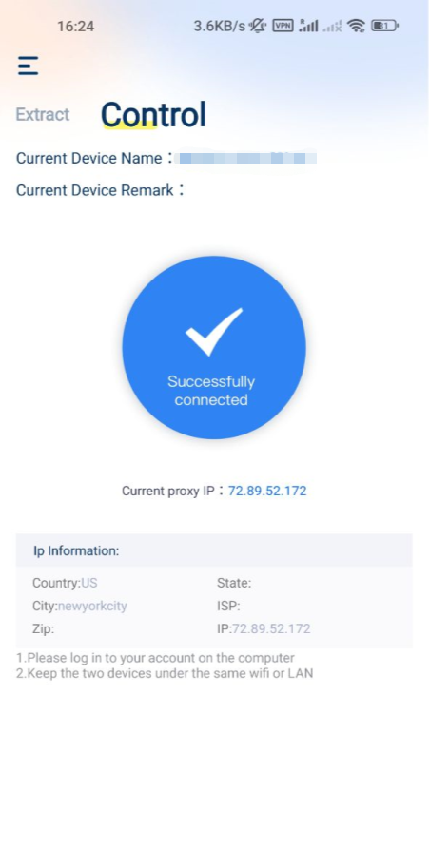The width and height of the screenshot is (430, 868).
Task: Click the 3.6KB/s network speed indicator
Action: coord(220,26)
